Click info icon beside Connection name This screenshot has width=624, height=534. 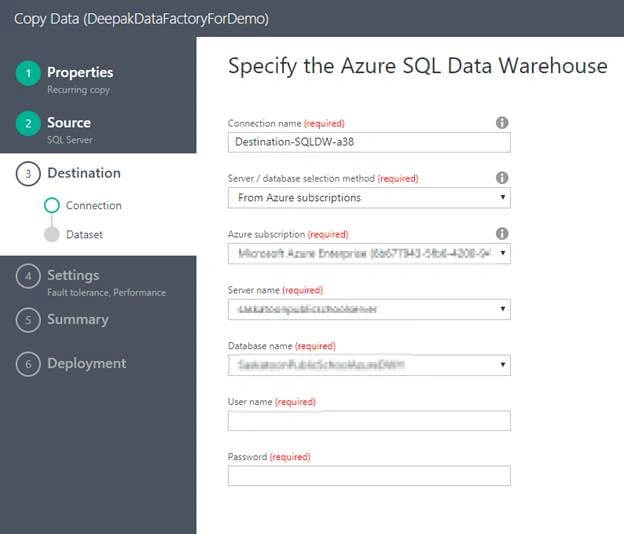pos(502,123)
